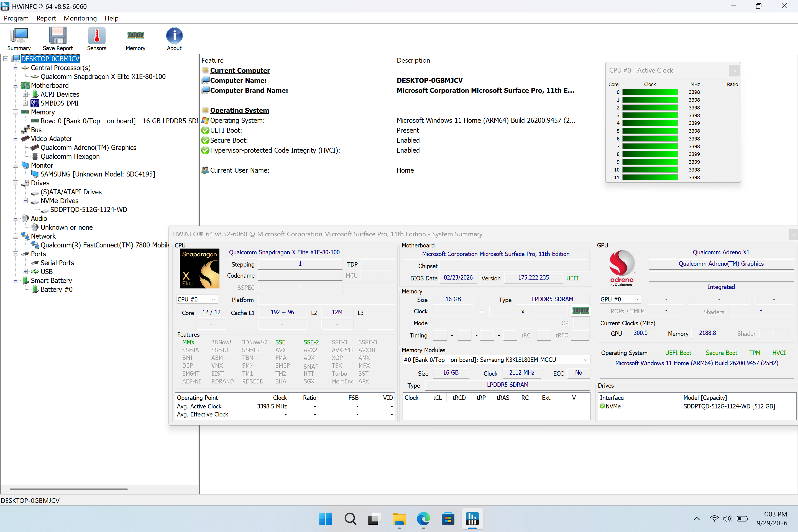798x532 pixels.
Task: Show hidden system tray icons
Action: coord(697,519)
